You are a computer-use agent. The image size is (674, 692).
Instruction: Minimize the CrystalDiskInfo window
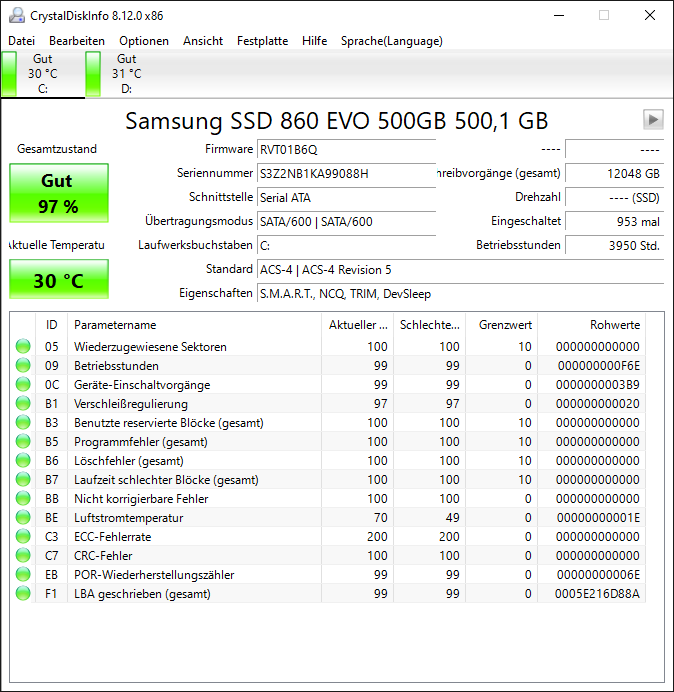(559, 15)
